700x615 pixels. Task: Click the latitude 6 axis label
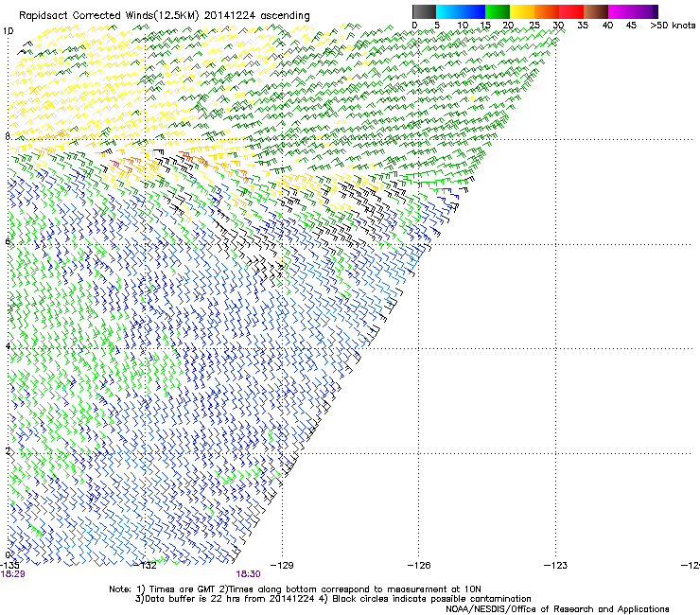[x=8, y=241]
